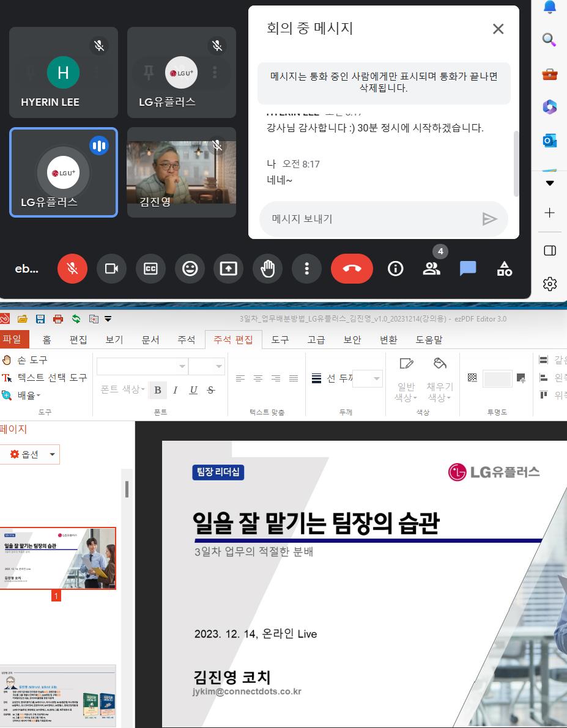
Task: Open the 일반 색상 color dropdown
Action: pos(406,380)
